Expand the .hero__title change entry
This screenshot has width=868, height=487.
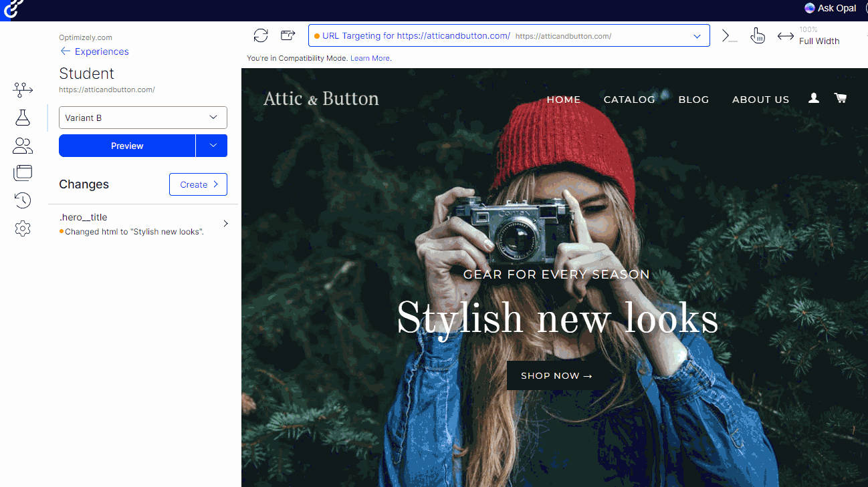click(225, 223)
